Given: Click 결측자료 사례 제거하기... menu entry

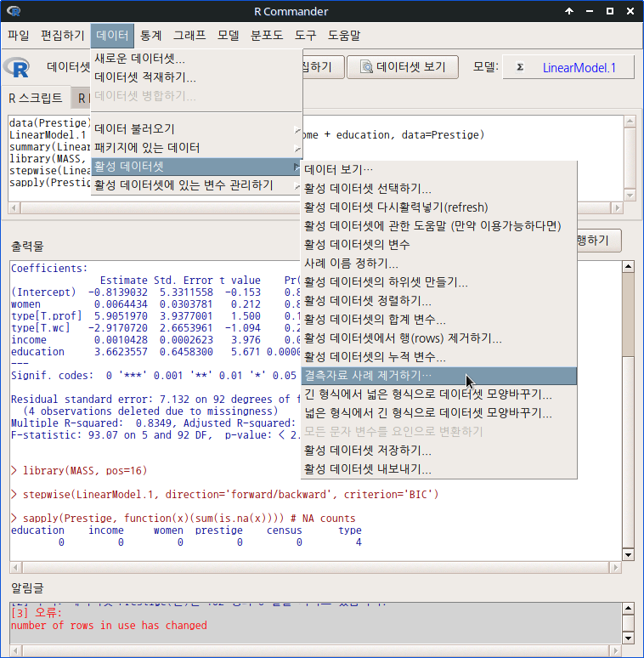Looking at the screenshot, I should coord(439,376).
